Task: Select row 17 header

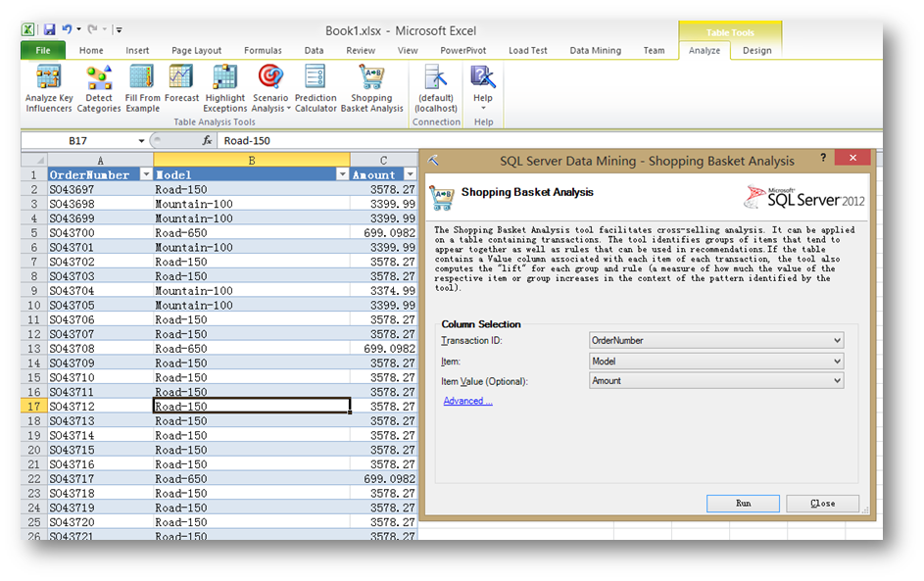Action: pyautogui.click(x=34, y=406)
